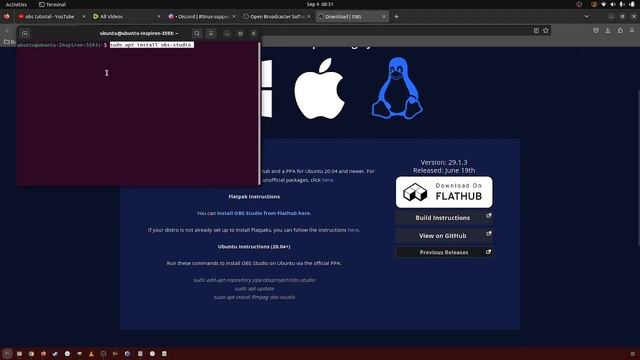Click the Firefox icon beside the tabs
Image resolution: width=640 pixels, height=360 pixels.
pos(7,17)
